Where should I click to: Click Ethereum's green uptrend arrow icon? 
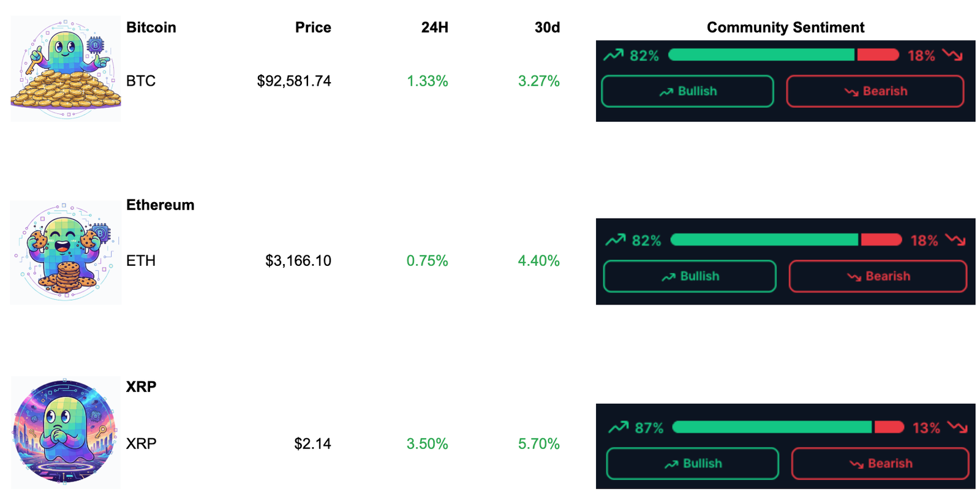[x=616, y=240]
